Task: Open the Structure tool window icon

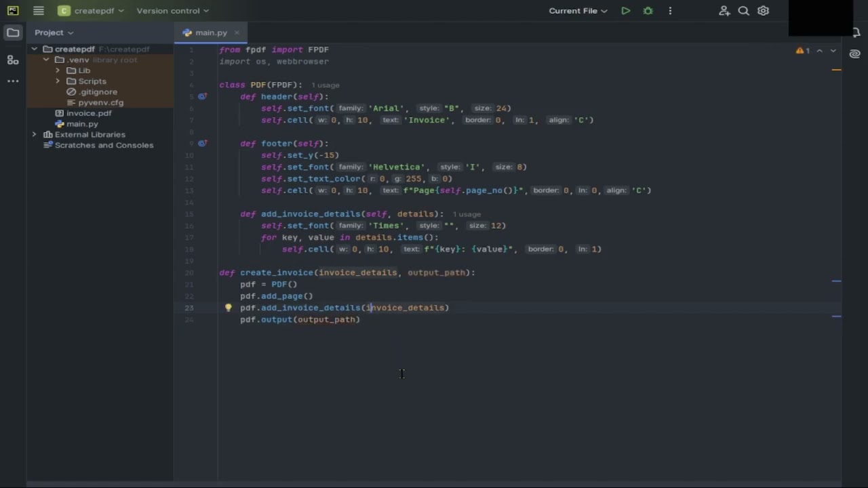Action: [x=13, y=60]
